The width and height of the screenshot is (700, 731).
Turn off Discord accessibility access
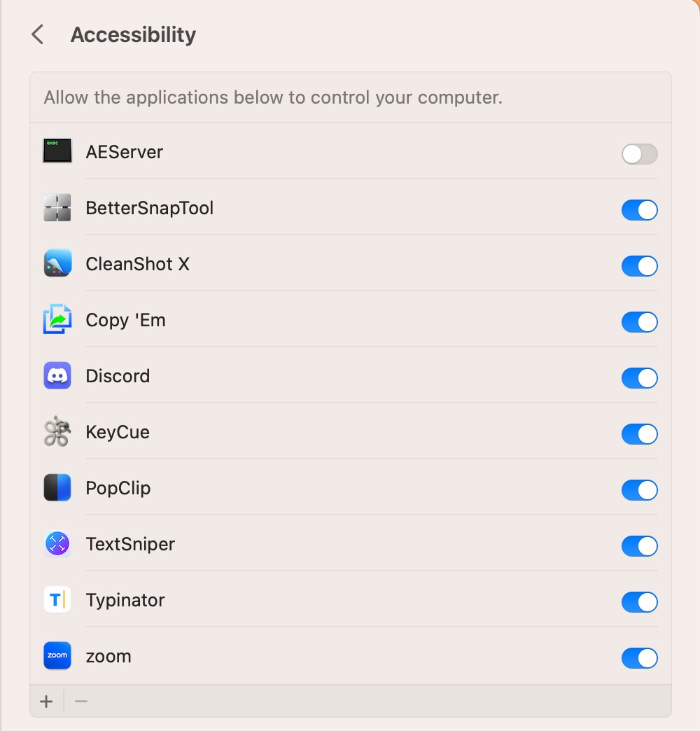point(639,378)
